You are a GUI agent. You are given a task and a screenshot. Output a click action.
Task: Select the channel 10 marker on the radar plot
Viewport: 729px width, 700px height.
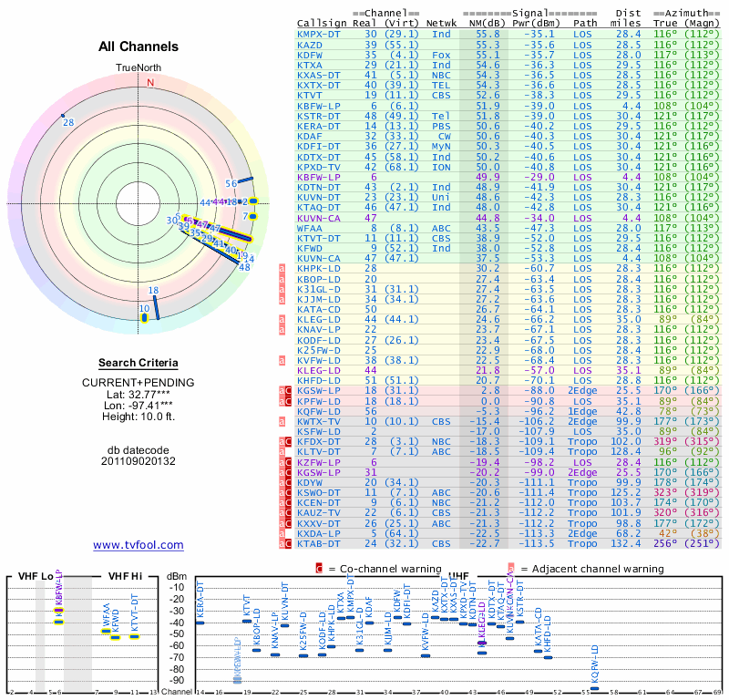click(145, 310)
